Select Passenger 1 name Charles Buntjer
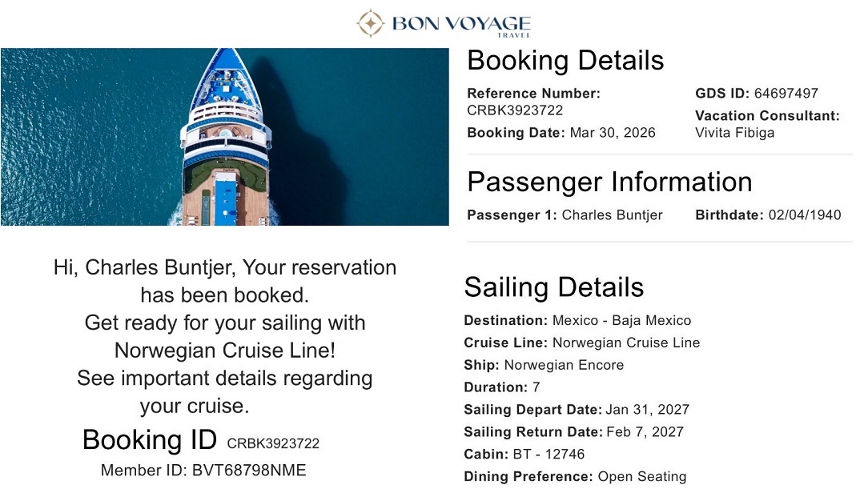This screenshot has height=497, width=868. click(612, 214)
